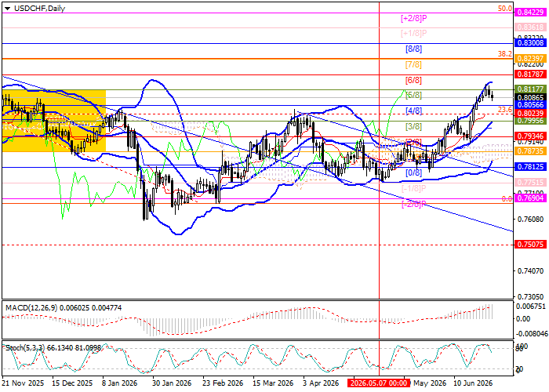Viewport: 549px width, 392px height.
Task: Select the [4/8] Murrey level label
Action: (413, 111)
